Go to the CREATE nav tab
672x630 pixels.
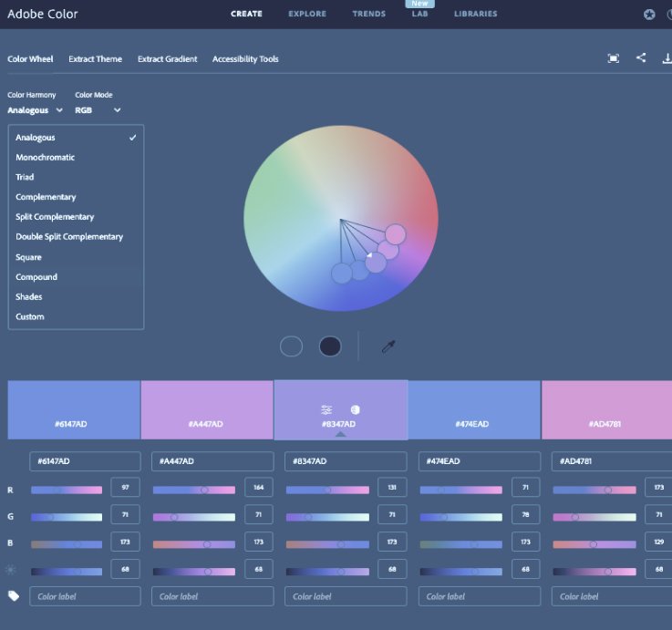pos(246,14)
